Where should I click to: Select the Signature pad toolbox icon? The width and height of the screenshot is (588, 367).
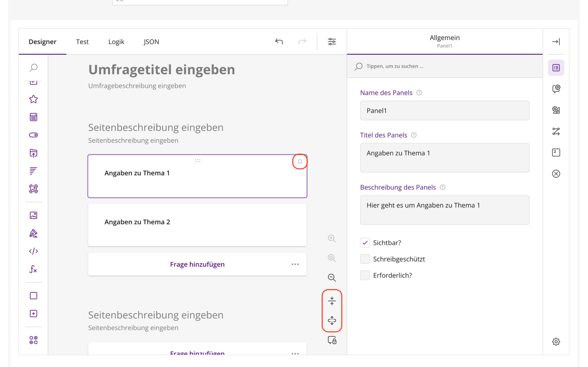click(33, 233)
